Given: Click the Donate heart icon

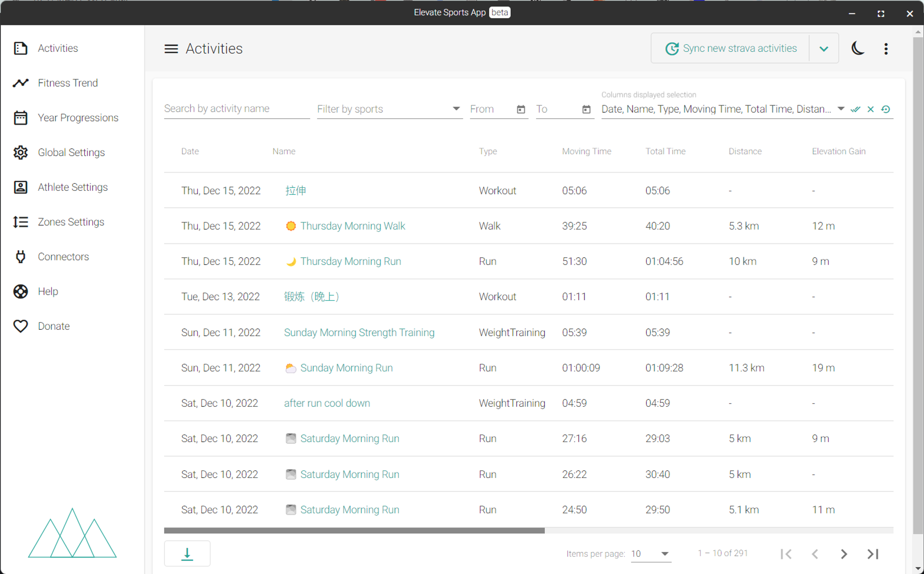Looking at the screenshot, I should pos(20,326).
